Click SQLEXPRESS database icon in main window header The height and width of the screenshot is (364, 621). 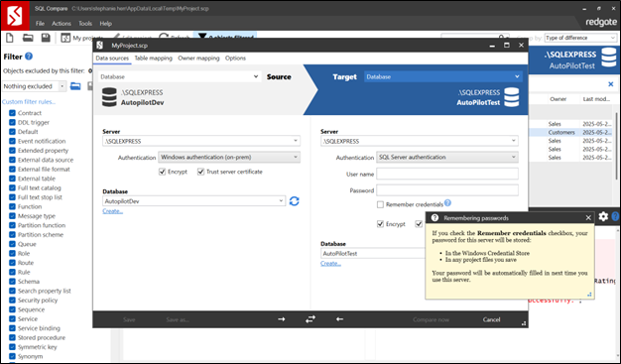[x=609, y=58]
